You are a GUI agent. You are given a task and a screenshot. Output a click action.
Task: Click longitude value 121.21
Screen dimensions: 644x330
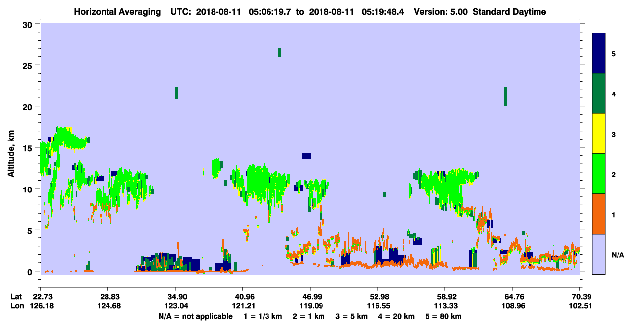pos(243,306)
